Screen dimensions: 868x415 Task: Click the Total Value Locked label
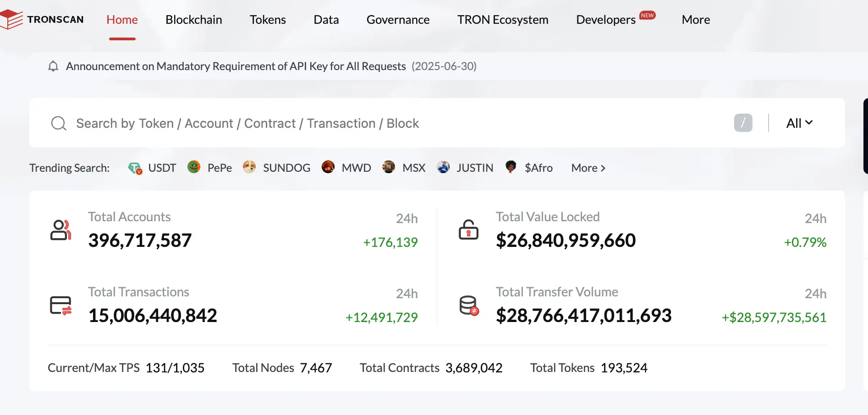pos(548,217)
